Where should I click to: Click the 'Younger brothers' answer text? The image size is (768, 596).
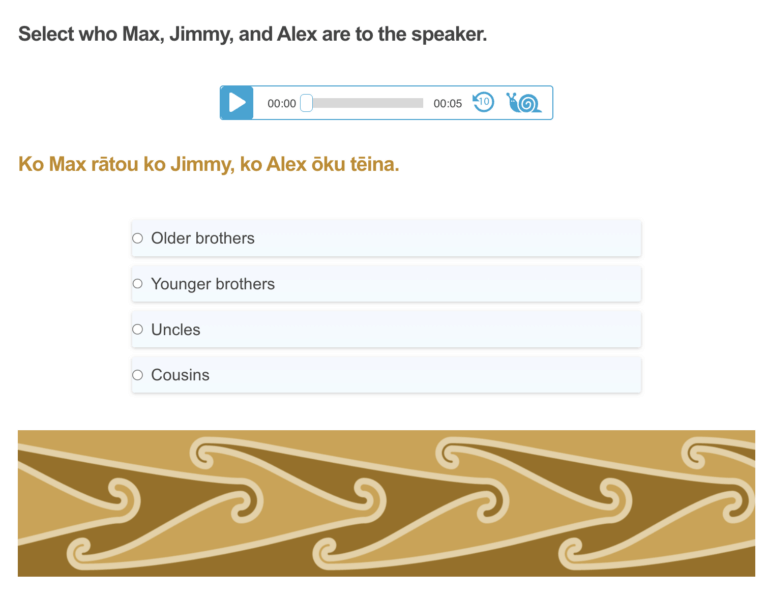tap(213, 284)
